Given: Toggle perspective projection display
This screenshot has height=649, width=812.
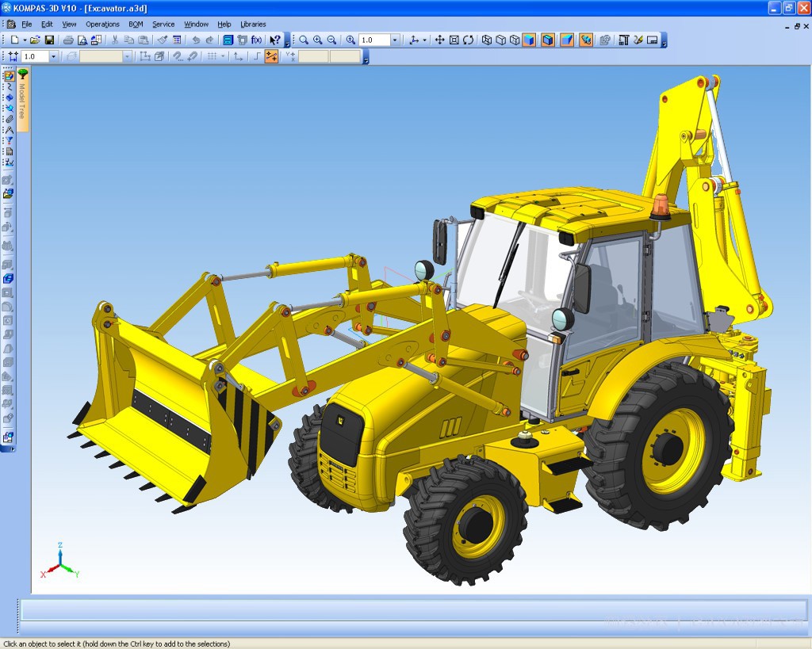Looking at the screenshot, I should pyautogui.click(x=567, y=40).
